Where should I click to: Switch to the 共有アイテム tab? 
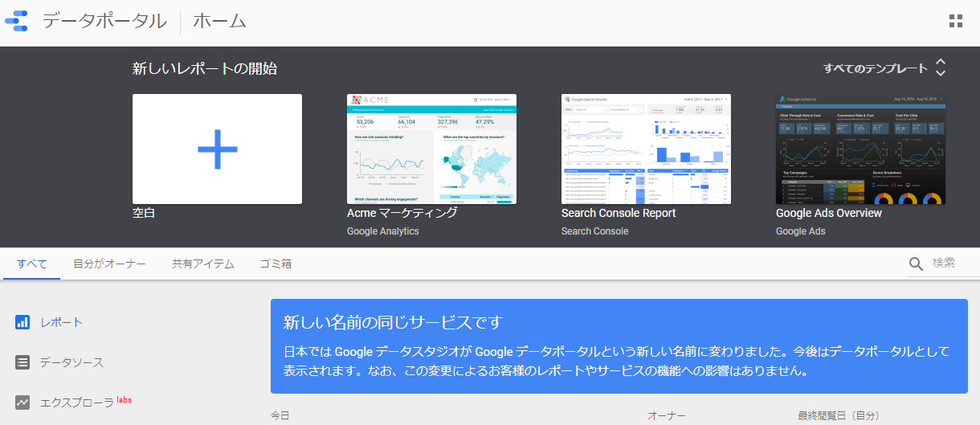(x=203, y=264)
